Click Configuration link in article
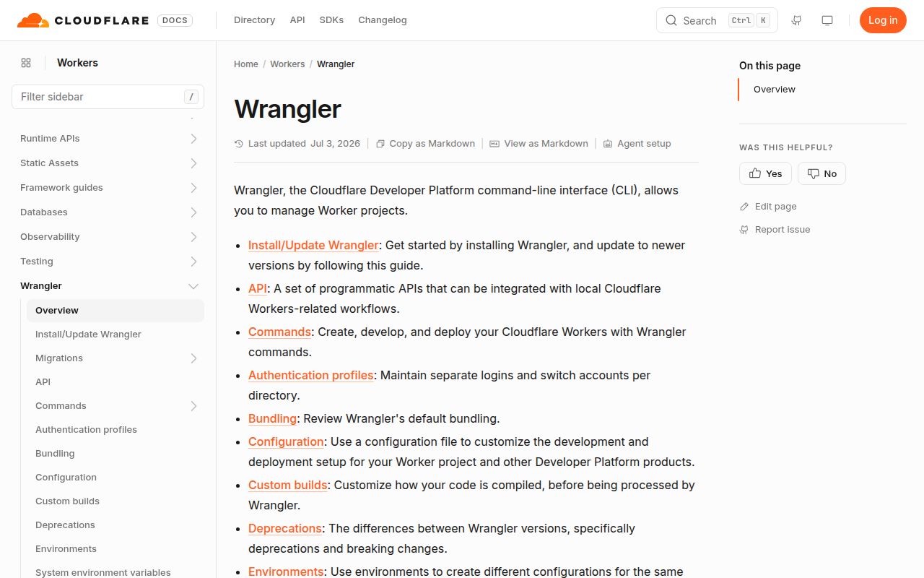Image resolution: width=924 pixels, height=578 pixels. pyautogui.click(x=286, y=442)
